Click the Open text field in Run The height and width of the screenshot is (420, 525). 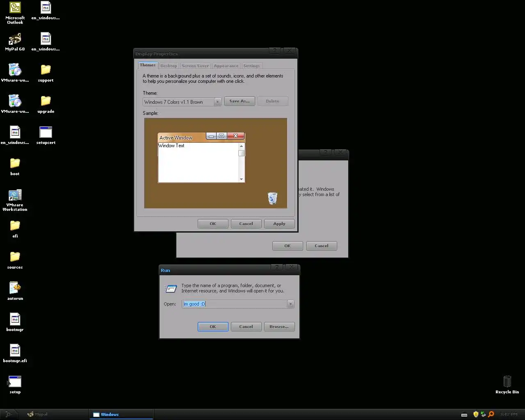click(235, 304)
